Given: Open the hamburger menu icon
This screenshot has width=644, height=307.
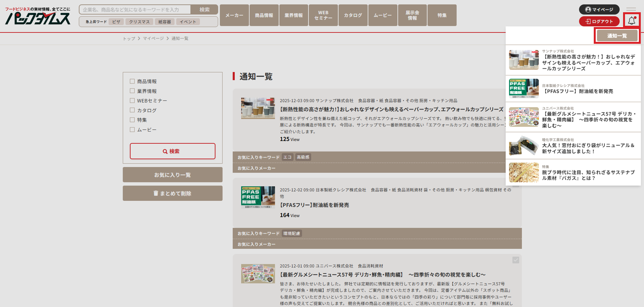Looking at the screenshot, I should point(631,9).
